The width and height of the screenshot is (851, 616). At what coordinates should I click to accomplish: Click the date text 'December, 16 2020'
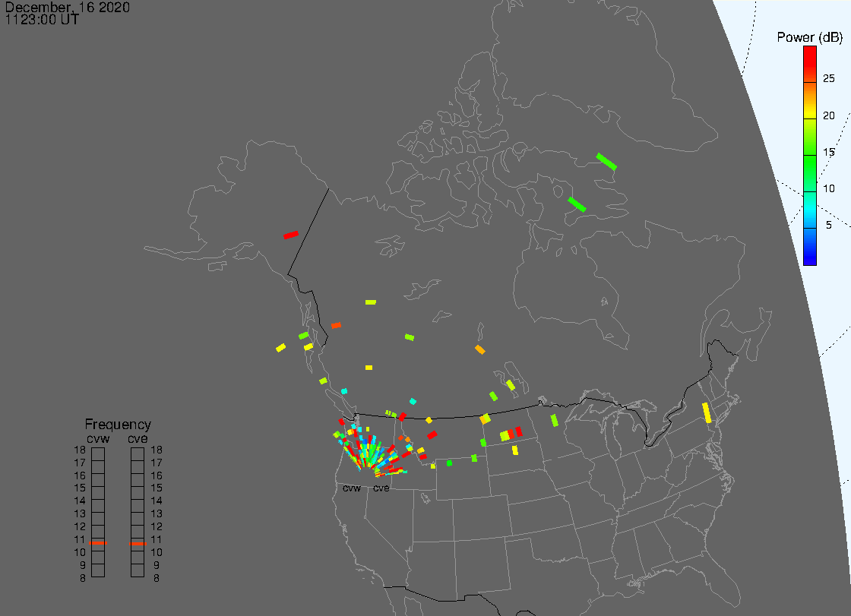coord(68,7)
